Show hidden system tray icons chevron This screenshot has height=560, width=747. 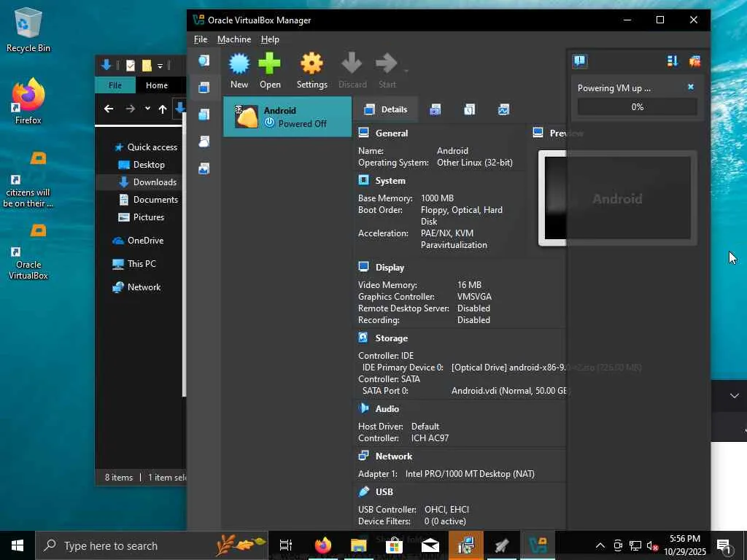point(600,545)
